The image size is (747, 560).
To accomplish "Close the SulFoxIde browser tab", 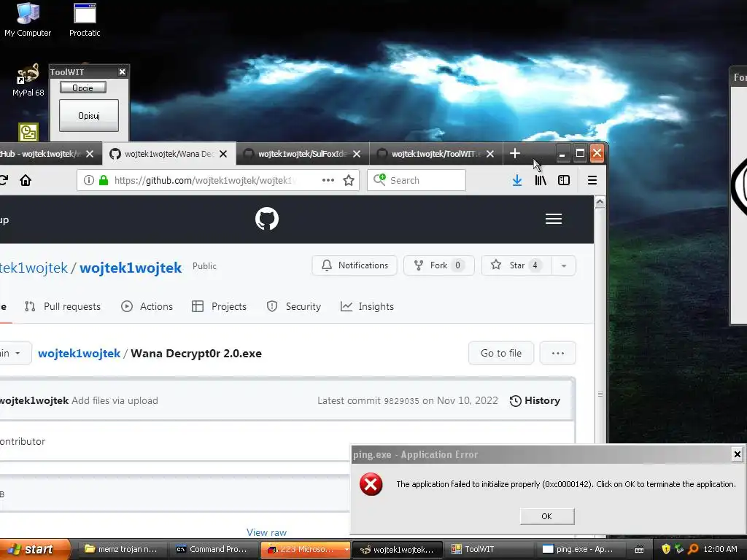I will coord(357,154).
